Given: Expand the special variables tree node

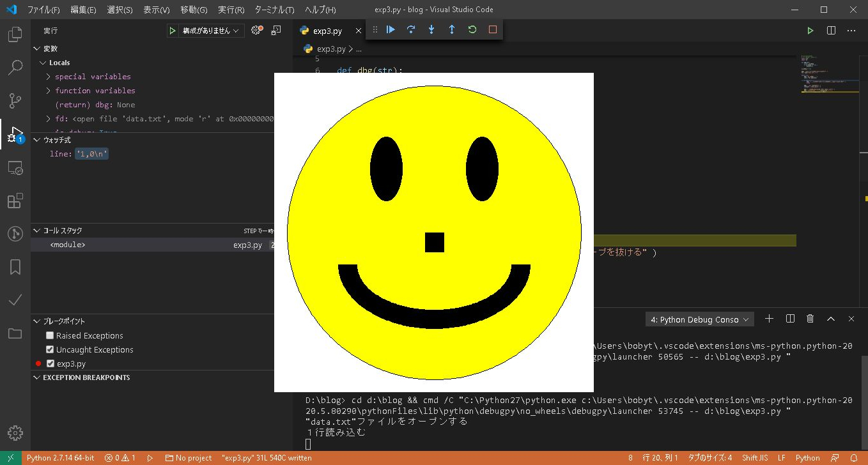Looking at the screenshot, I should click(x=93, y=77).
